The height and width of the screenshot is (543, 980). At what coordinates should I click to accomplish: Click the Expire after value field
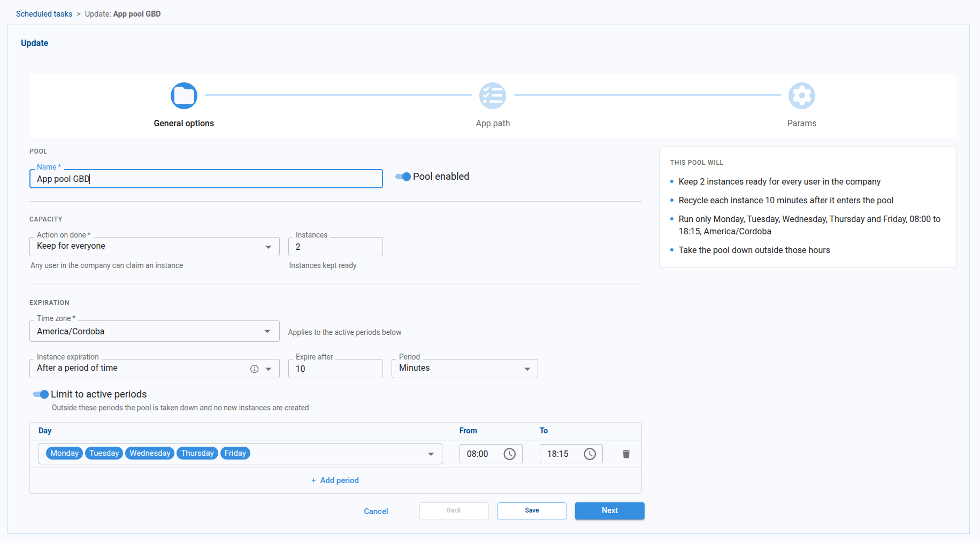335,369
